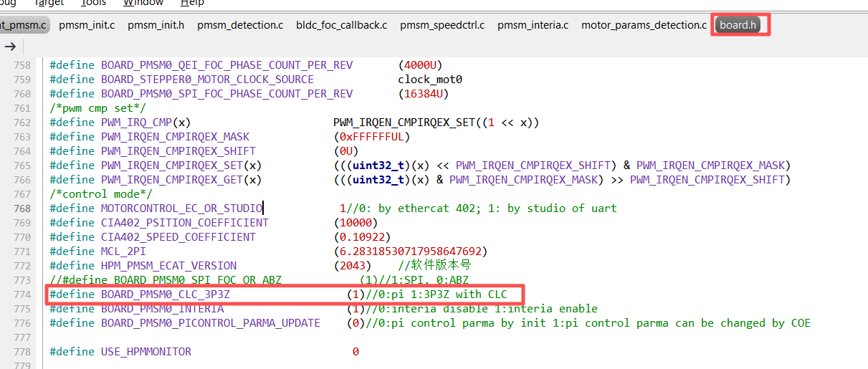Open the Help menu
Viewport: 868px width, 369px height.
[192, 3]
